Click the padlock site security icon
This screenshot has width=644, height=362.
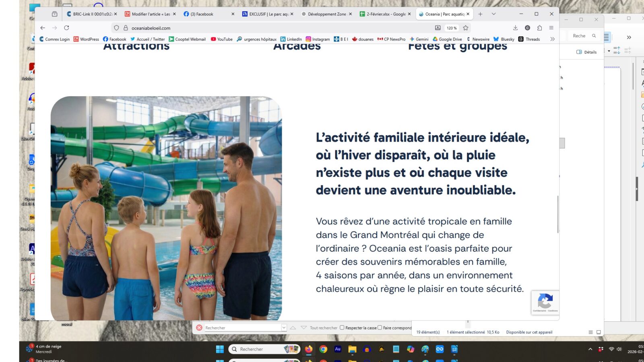(126, 28)
